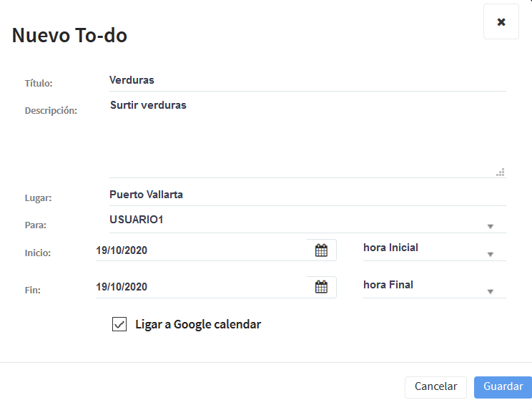Focus the Título field containing Verduras
Viewport: 532px width, 410px height.
click(307, 81)
